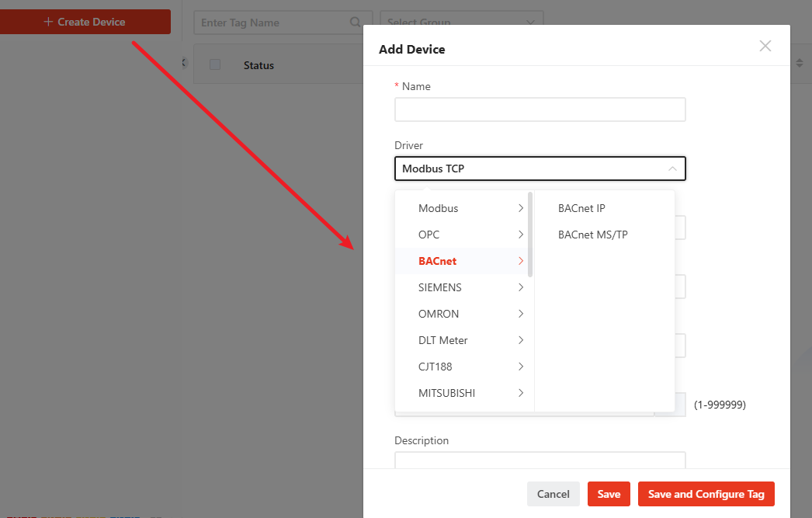
Task: Open the Select Group dropdown
Action: (461, 23)
